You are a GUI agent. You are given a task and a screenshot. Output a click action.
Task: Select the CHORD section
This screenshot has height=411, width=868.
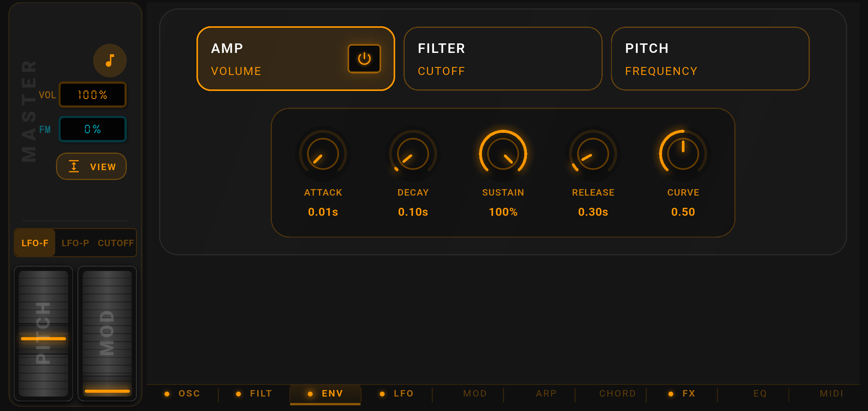[x=617, y=393]
